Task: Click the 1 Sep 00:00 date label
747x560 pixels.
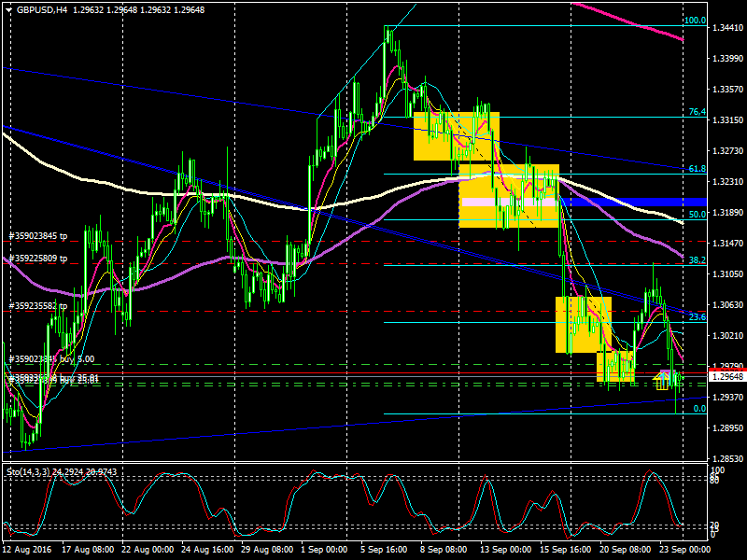Action: 324,550
